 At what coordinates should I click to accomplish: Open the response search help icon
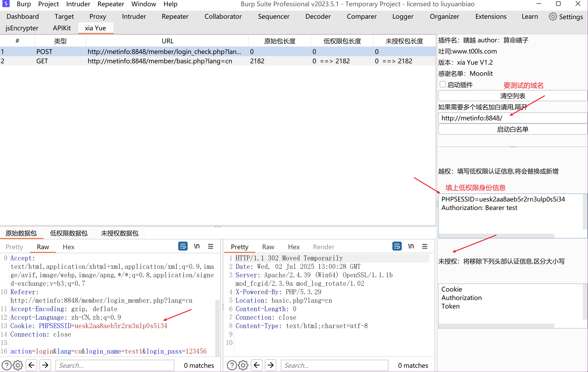(x=232, y=365)
